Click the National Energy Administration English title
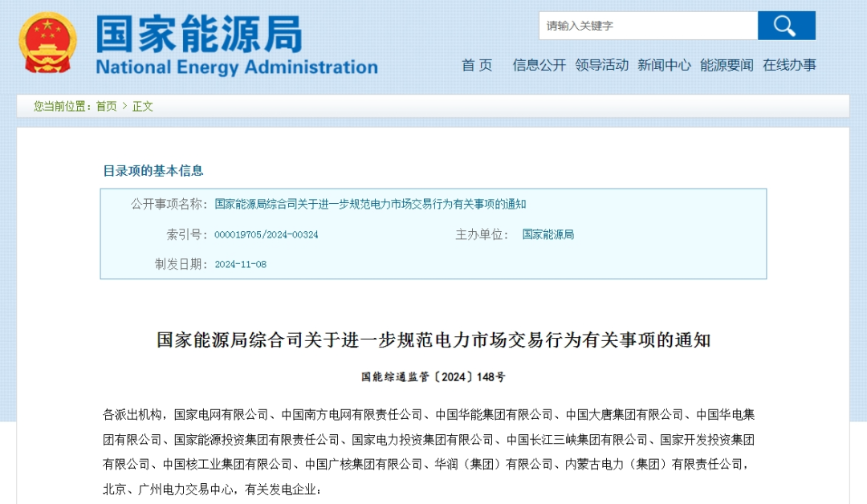Screen dimensions: 867x504 [x=236, y=67]
